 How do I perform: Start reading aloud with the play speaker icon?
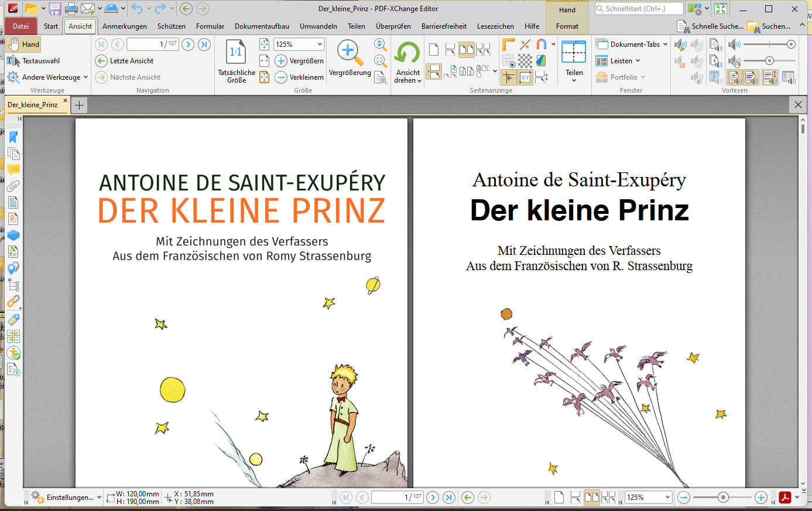tap(680, 45)
